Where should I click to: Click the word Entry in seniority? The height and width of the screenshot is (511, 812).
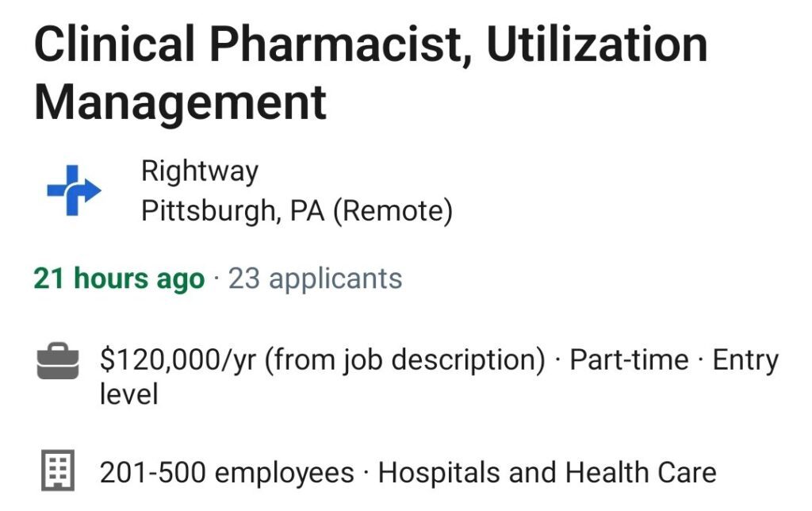click(745, 359)
